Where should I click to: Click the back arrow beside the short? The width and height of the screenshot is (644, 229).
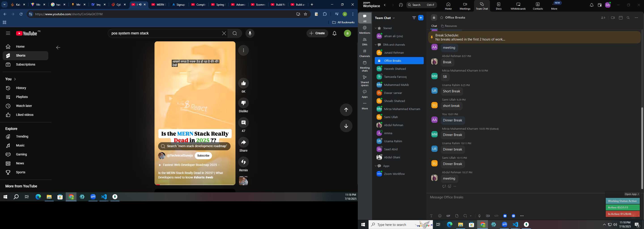point(58,47)
